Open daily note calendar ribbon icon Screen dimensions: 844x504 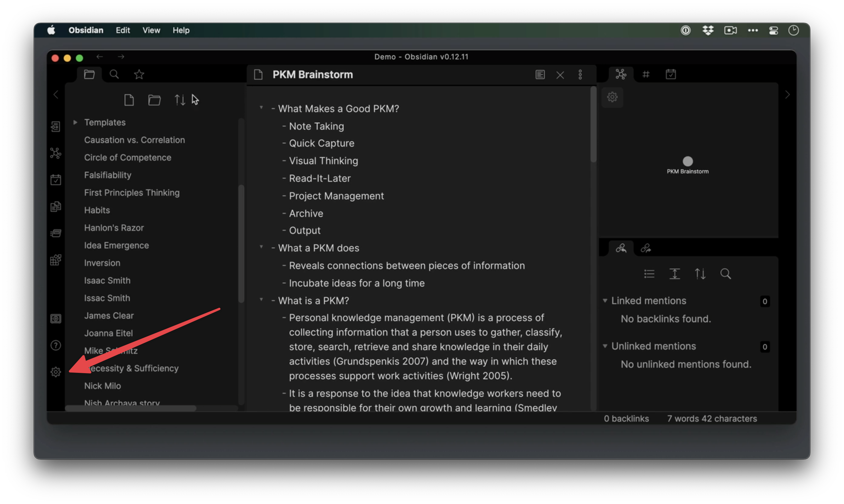click(56, 180)
